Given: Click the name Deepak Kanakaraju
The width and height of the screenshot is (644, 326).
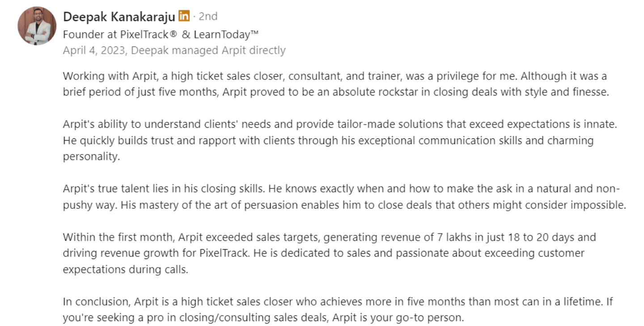Looking at the screenshot, I should (x=119, y=17).
